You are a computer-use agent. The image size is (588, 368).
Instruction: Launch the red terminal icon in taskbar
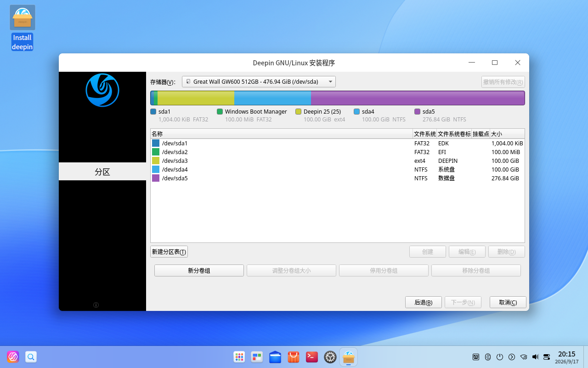(312, 357)
